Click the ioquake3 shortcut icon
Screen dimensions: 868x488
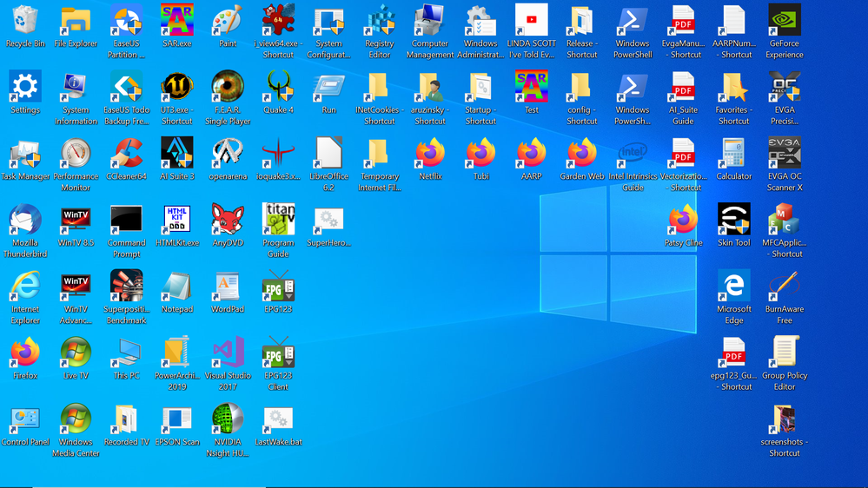[278, 153]
